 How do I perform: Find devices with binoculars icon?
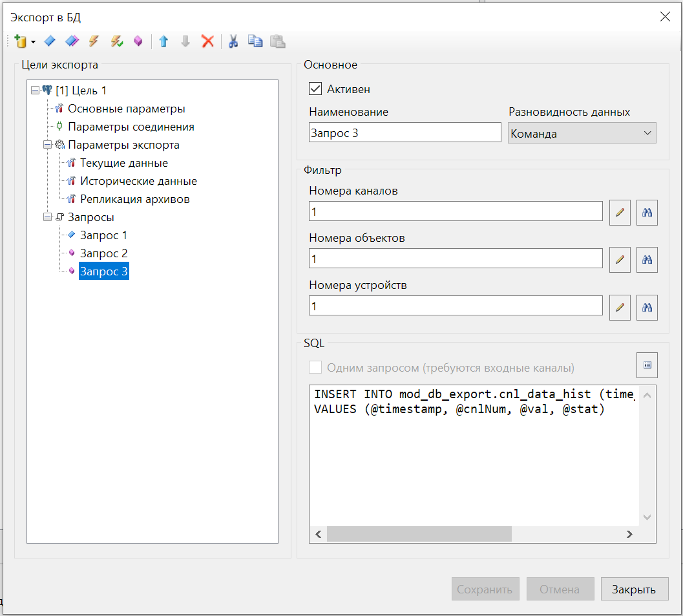tap(647, 307)
